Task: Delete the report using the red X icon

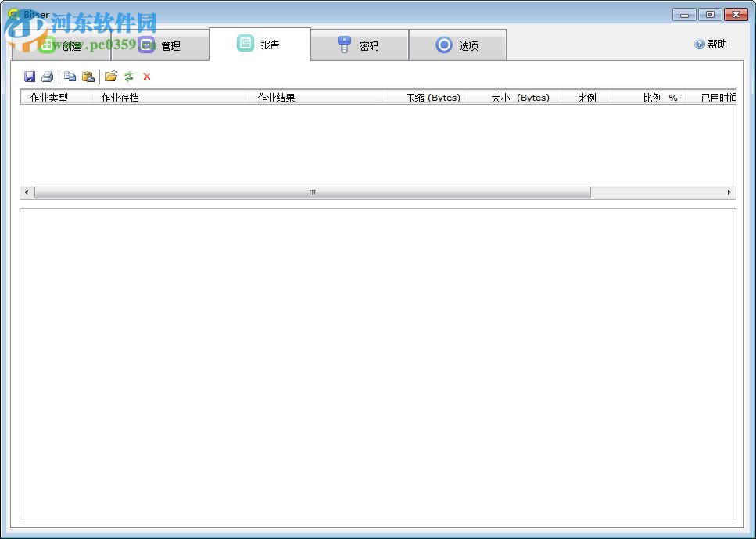Action: click(147, 76)
